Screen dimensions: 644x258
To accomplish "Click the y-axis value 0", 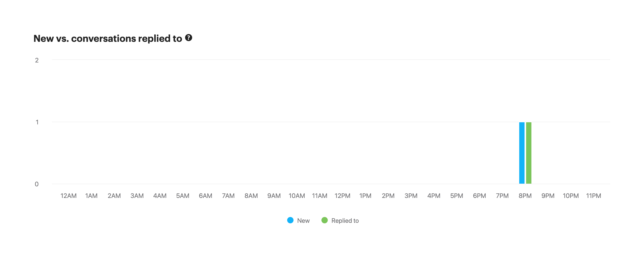I will pos(37,184).
